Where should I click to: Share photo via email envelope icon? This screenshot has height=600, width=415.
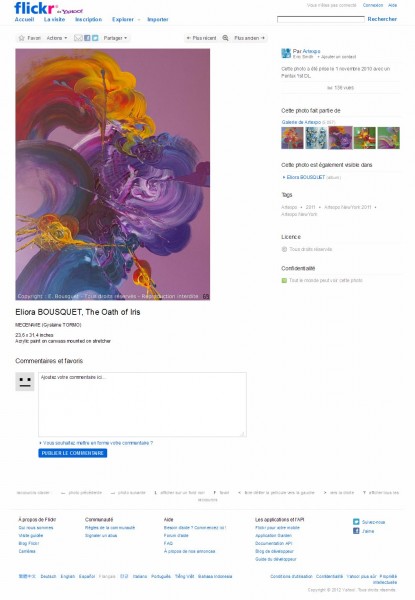(x=78, y=38)
